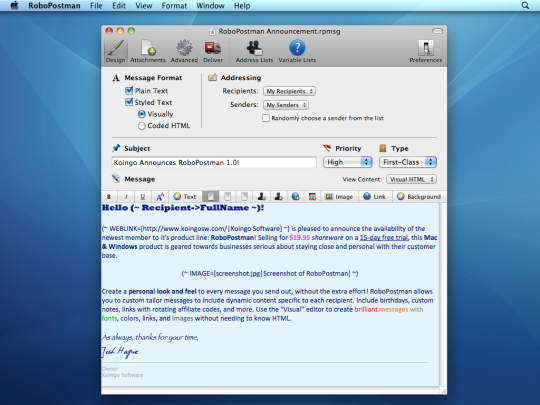Screen dimensions: 540x405
Task: Click the toolbar toggle pill in title bar
Action: (437, 31)
